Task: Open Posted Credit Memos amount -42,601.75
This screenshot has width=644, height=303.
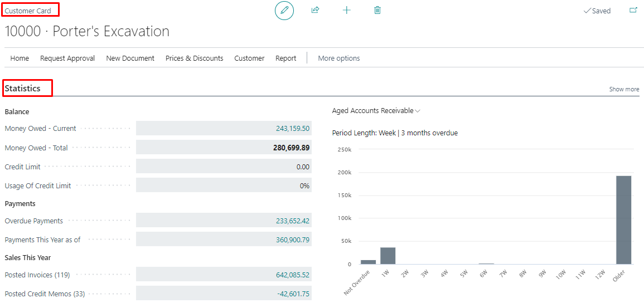Action: coord(293,294)
